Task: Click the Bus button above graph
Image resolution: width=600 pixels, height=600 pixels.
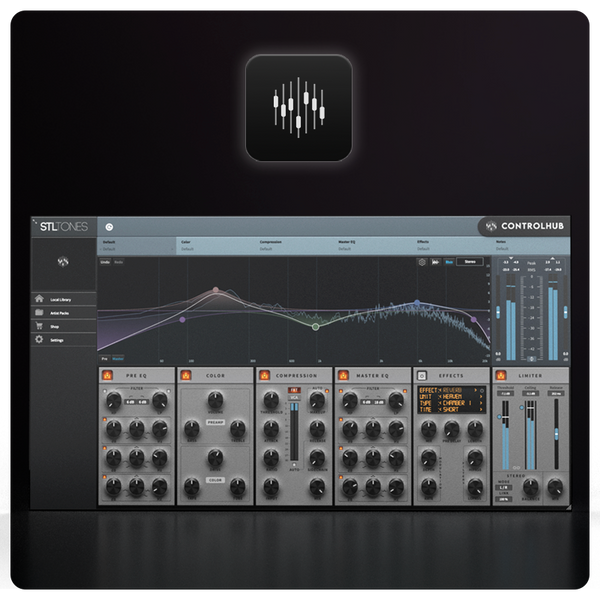Action: coord(449,262)
